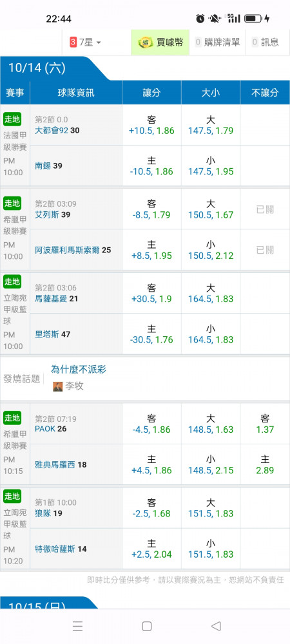The width and height of the screenshot is (290, 644).
Task: Open the 訊息 messages tab
Action: tap(266, 43)
